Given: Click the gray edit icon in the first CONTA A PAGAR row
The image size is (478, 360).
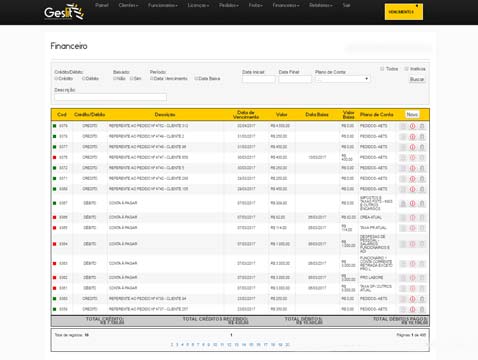Looking at the screenshot, I should pyautogui.click(x=403, y=203).
